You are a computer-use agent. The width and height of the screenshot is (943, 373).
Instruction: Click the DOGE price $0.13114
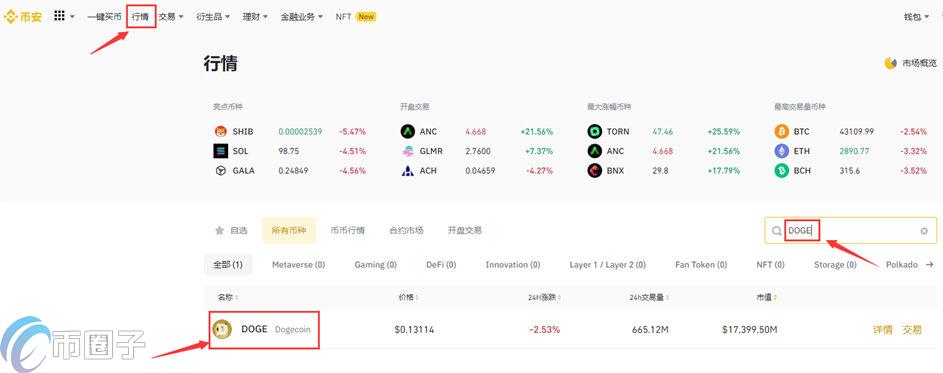click(414, 330)
